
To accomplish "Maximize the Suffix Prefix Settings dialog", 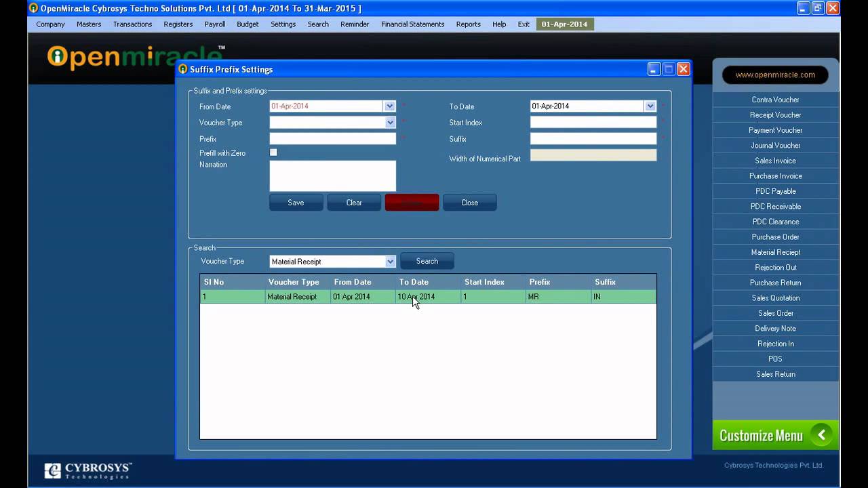I will (669, 69).
